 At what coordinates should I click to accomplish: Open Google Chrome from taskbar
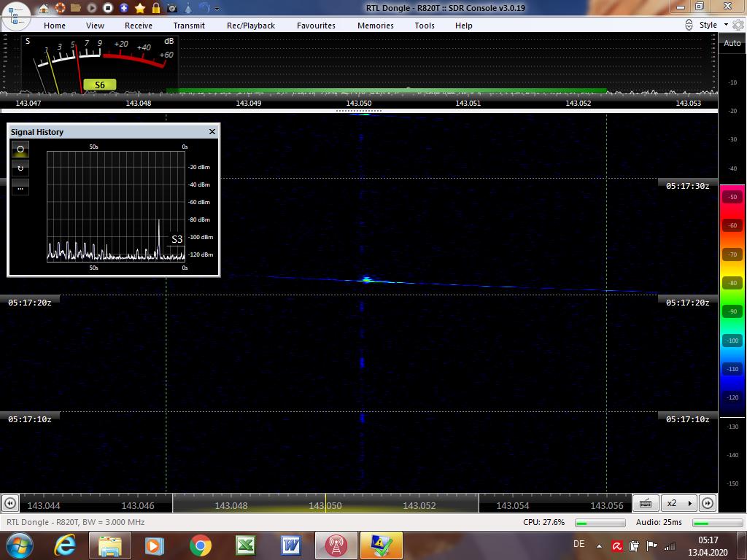[200, 545]
